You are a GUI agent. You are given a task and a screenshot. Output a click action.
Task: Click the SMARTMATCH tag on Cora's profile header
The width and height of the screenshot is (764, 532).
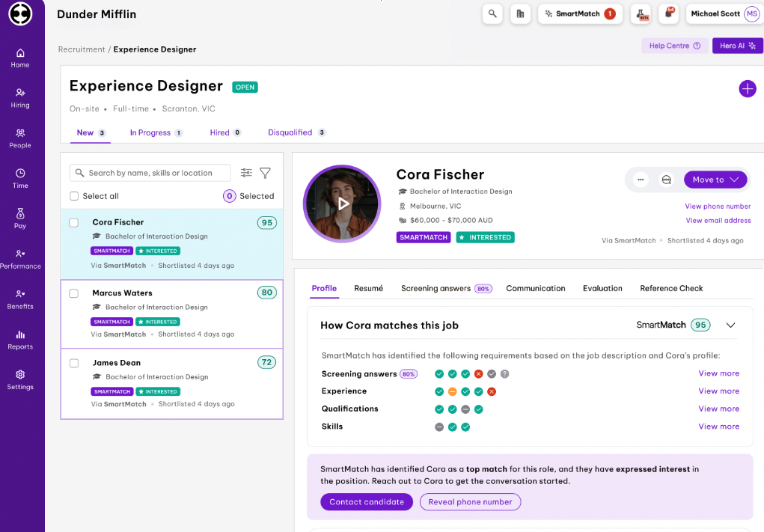point(424,237)
